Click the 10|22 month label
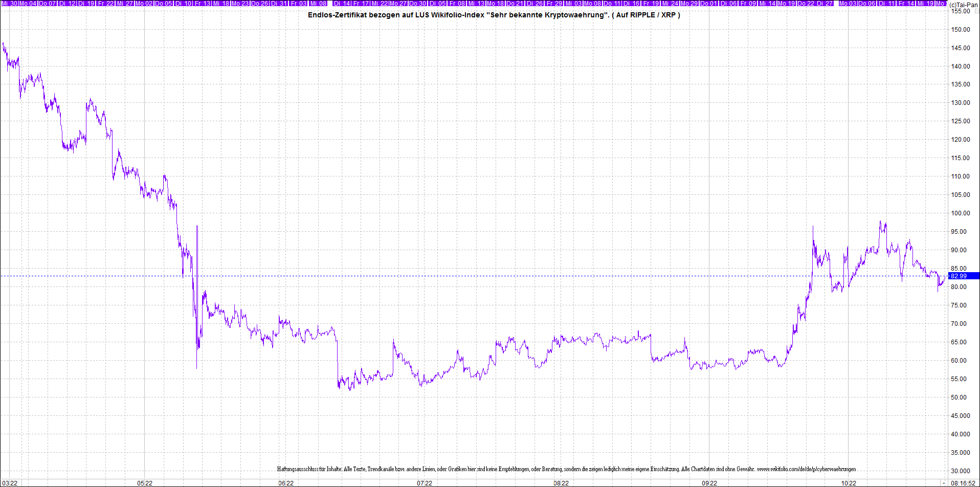Screen dimensions: 980x487 pos(849,483)
